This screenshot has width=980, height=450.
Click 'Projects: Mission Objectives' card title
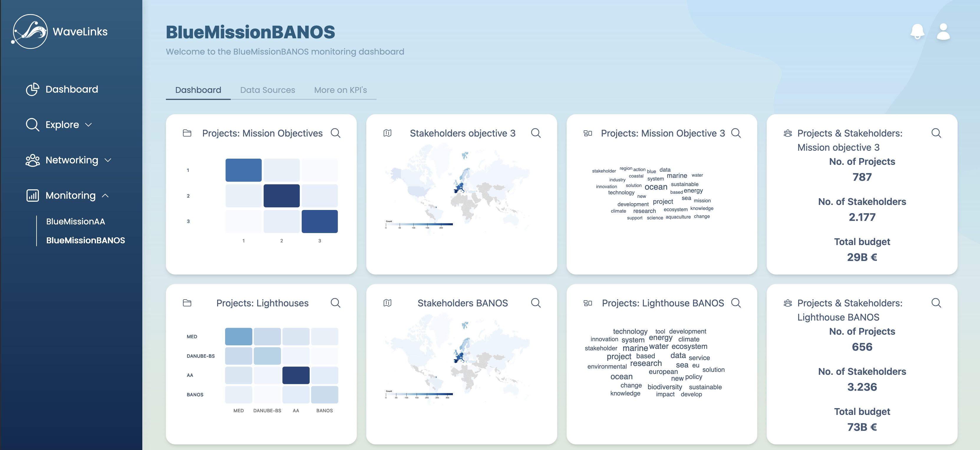(x=262, y=133)
